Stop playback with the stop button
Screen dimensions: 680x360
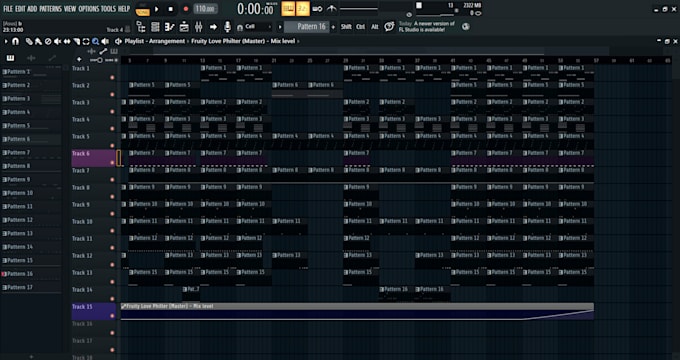(171, 9)
